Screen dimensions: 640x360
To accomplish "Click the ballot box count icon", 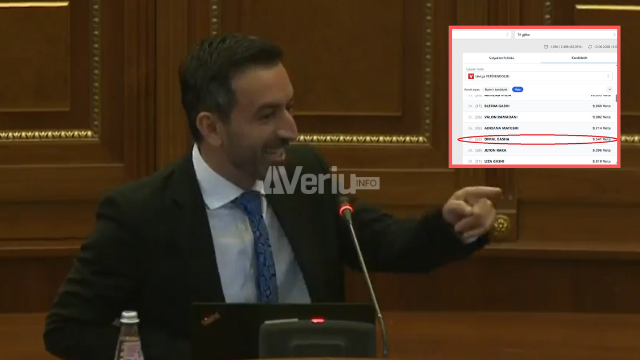I will (546, 47).
